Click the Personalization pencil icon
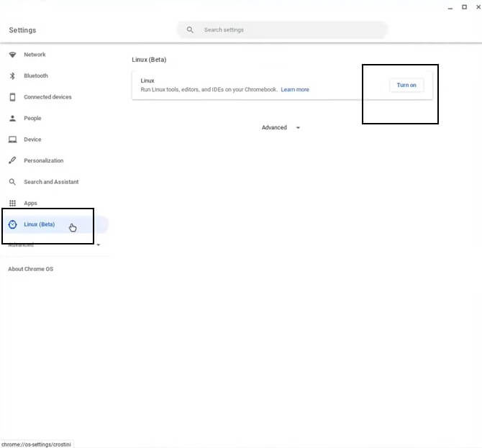 12,160
